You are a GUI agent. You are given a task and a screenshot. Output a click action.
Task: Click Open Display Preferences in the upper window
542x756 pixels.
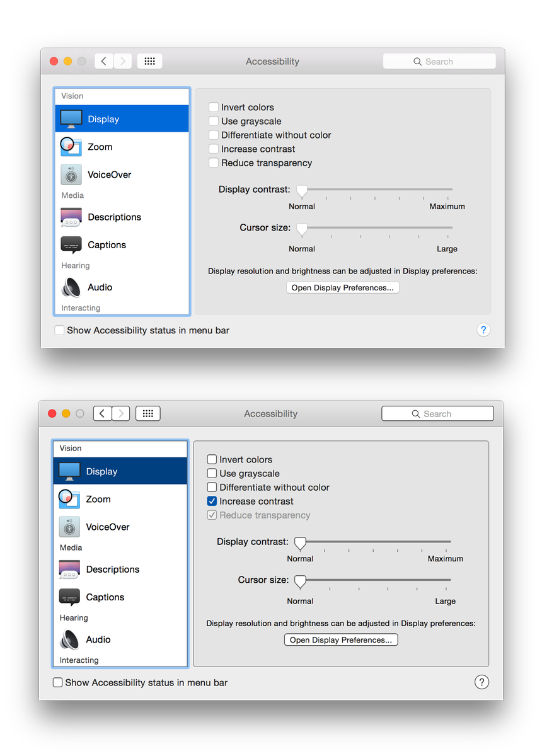pyautogui.click(x=342, y=288)
